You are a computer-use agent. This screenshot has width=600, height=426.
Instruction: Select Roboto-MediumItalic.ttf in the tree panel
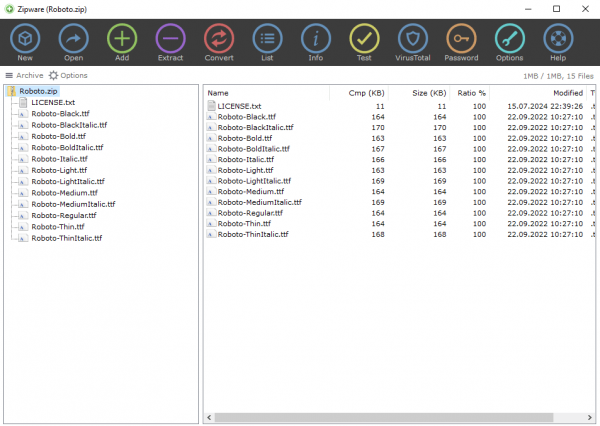coord(73,204)
